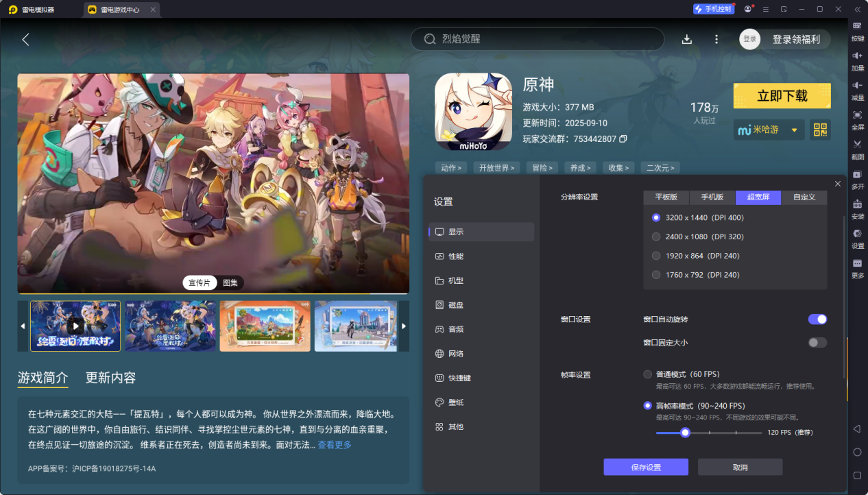Collapse the sidebar with the double-arrow icon

tap(857, 9)
